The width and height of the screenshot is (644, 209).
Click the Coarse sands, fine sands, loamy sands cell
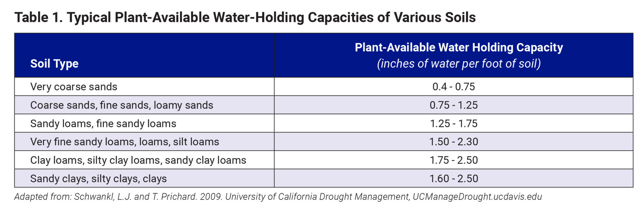point(122,105)
